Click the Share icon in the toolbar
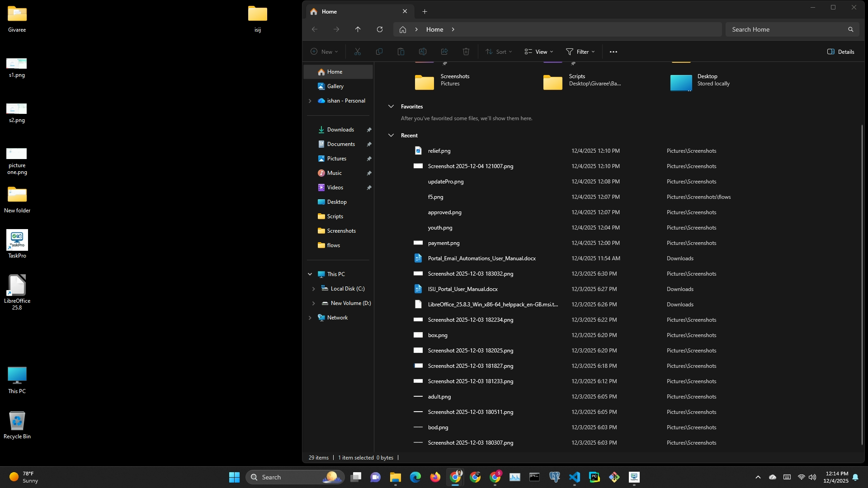 [x=444, y=52]
